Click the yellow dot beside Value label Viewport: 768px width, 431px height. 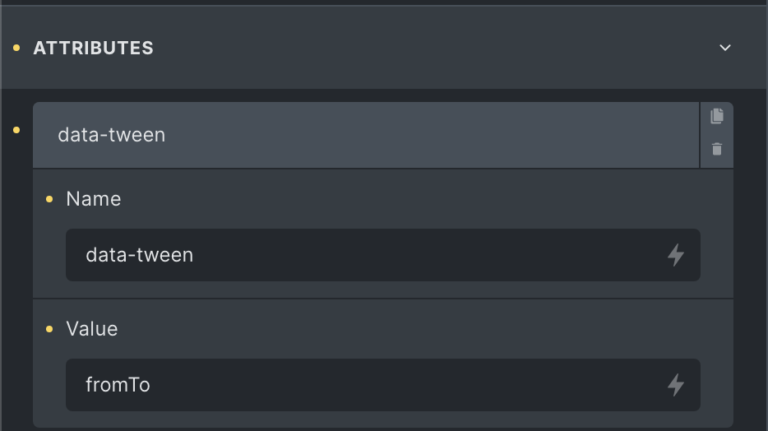pyautogui.click(x=50, y=329)
